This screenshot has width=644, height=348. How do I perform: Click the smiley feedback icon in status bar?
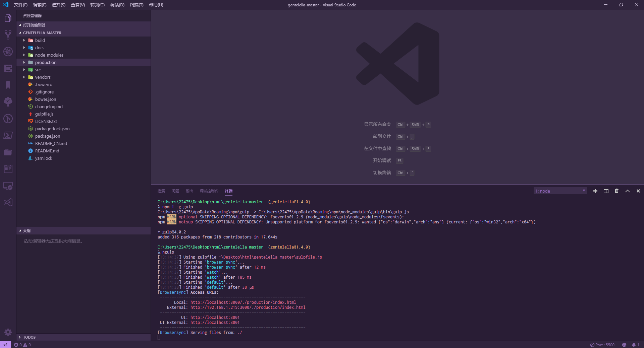click(x=624, y=345)
